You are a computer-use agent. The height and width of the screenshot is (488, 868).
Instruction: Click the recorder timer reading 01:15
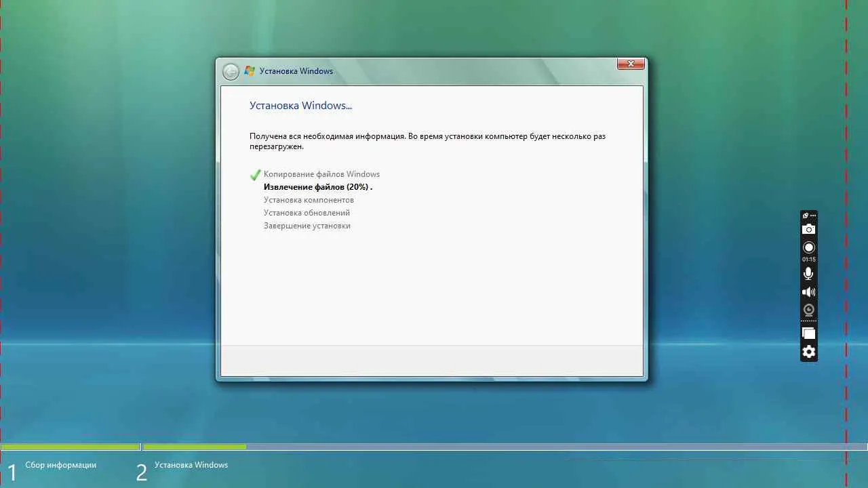(x=808, y=260)
